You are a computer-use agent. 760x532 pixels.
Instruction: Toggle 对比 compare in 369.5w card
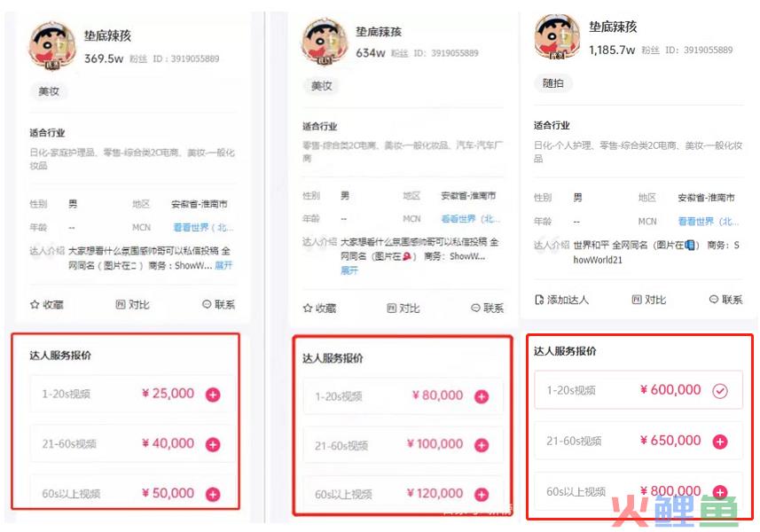pyautogui.click(x=132, y=305)
